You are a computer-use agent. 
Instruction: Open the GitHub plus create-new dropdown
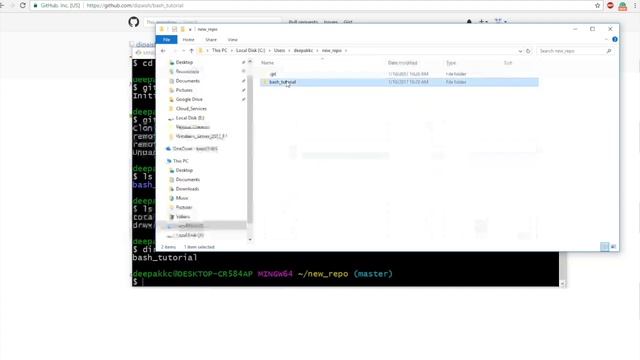483,22
